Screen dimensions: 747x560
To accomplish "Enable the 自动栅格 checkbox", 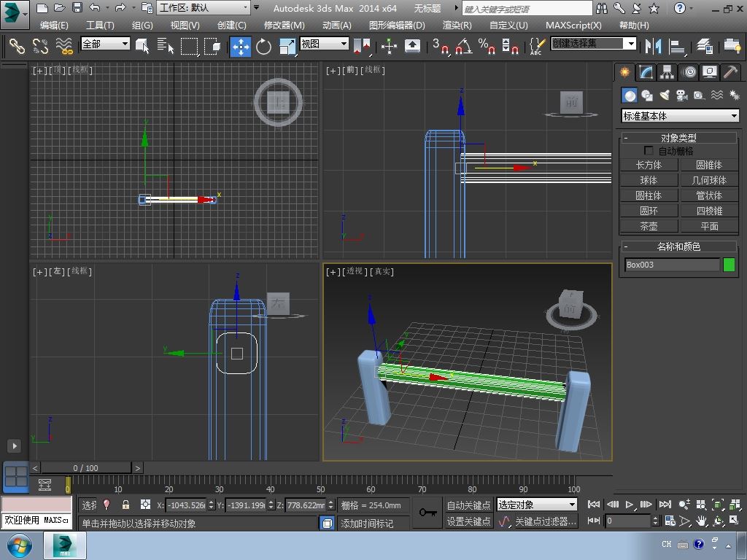I will tap(649, 151).
